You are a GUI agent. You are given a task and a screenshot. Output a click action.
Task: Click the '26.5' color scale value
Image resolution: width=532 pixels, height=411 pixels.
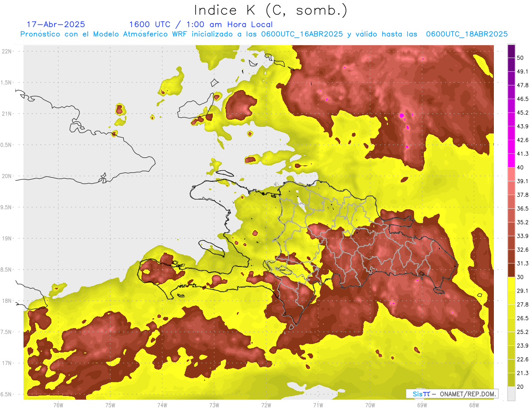pos(523,318)
